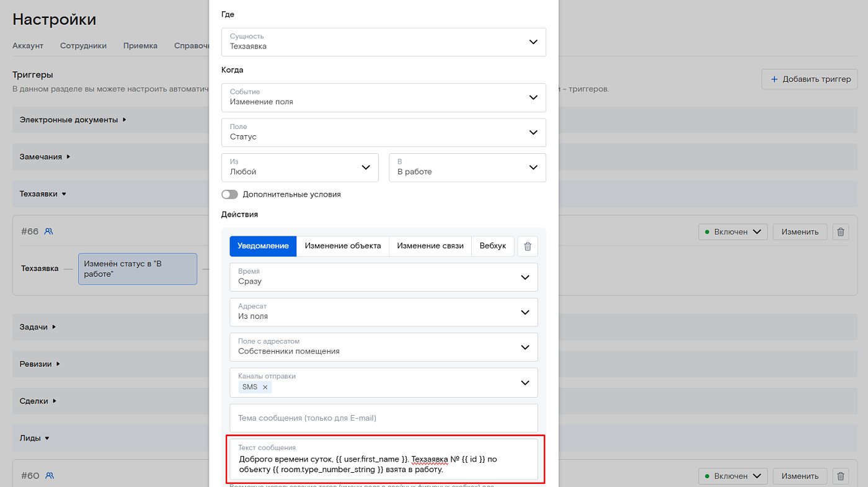Open the Включен status dropdown for #60
868x487 pixels.
733,476
